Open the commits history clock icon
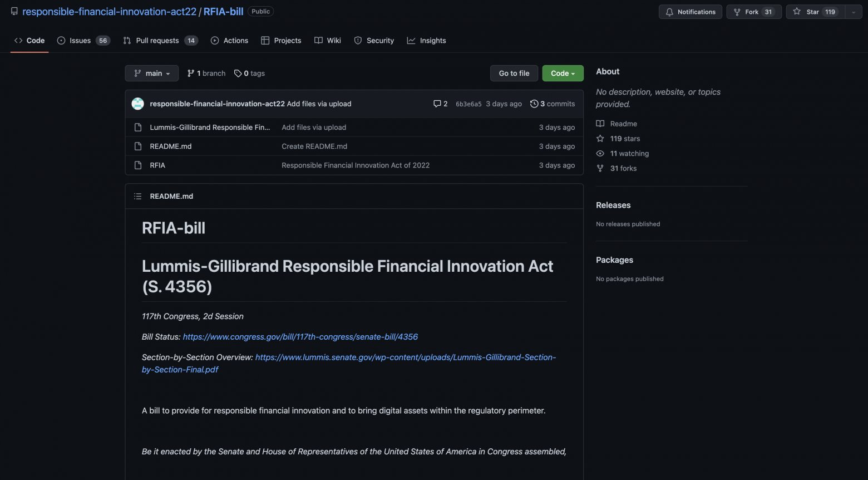 534,104
